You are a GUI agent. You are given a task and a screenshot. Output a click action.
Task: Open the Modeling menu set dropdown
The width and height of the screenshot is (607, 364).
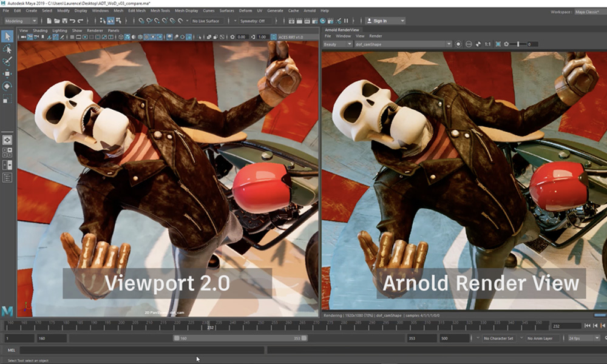[x=21, y=21]
